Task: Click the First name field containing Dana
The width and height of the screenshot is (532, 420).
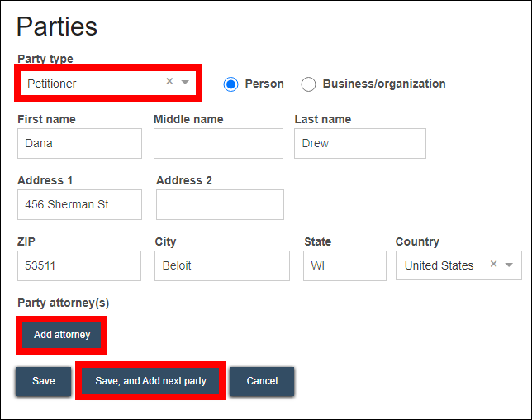Action: (x=79, y=143)
